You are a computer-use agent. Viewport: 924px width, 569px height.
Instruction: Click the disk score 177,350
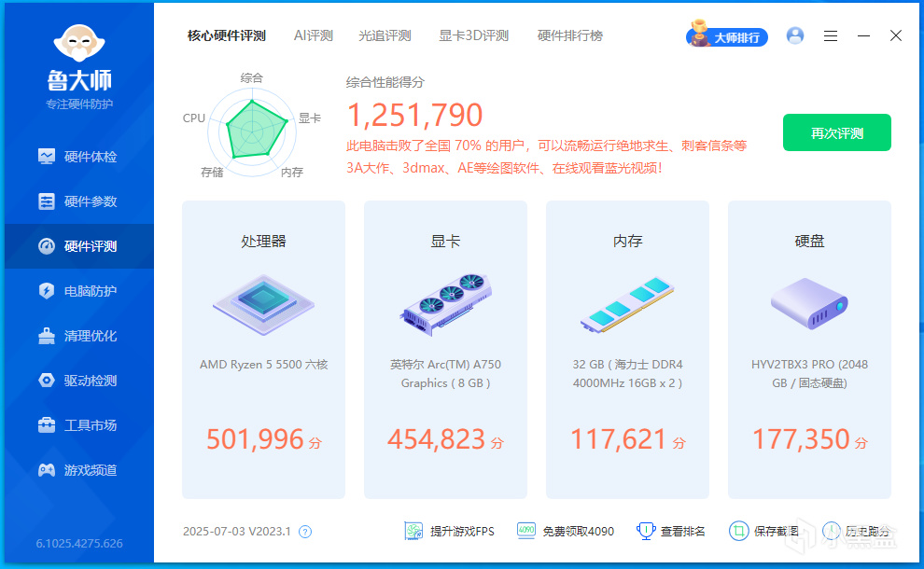coord(801,439)
